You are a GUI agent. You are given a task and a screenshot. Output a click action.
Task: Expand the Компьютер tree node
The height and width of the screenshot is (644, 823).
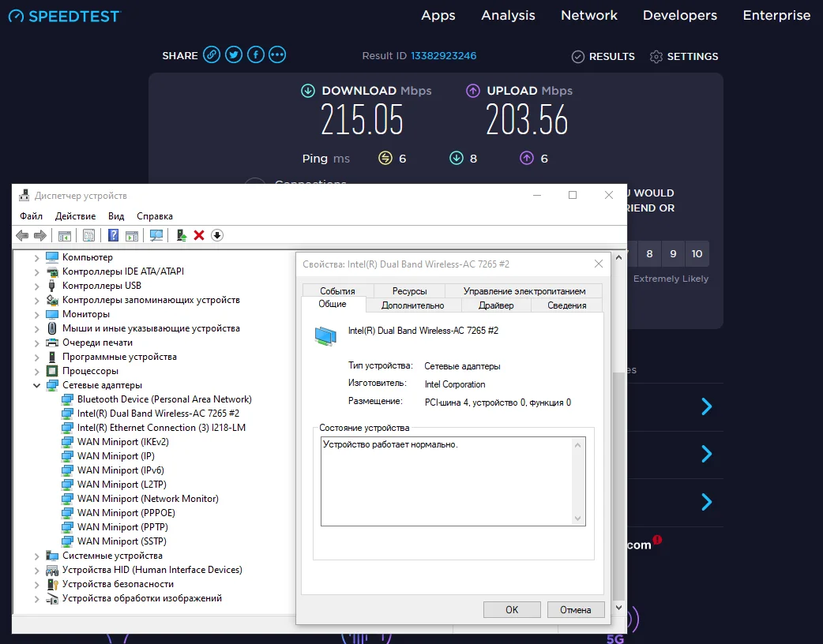[37, 257]
